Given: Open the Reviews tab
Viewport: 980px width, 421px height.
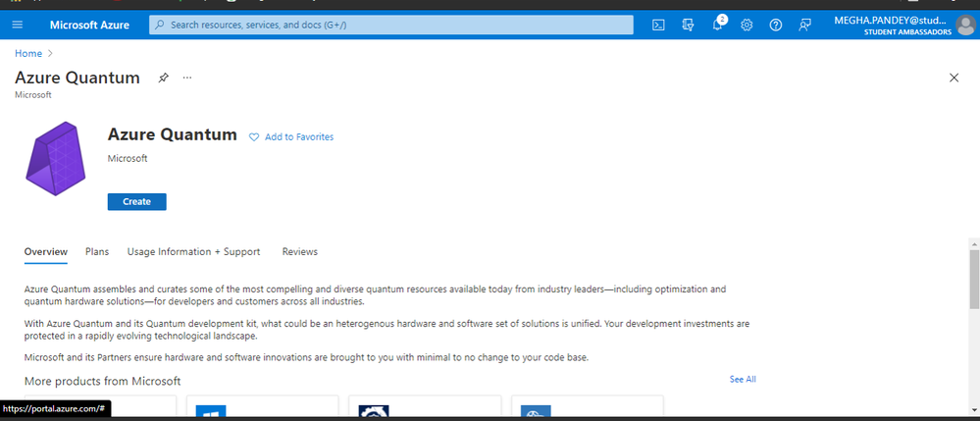Looking at the screenshot, I should coord(300,251).
